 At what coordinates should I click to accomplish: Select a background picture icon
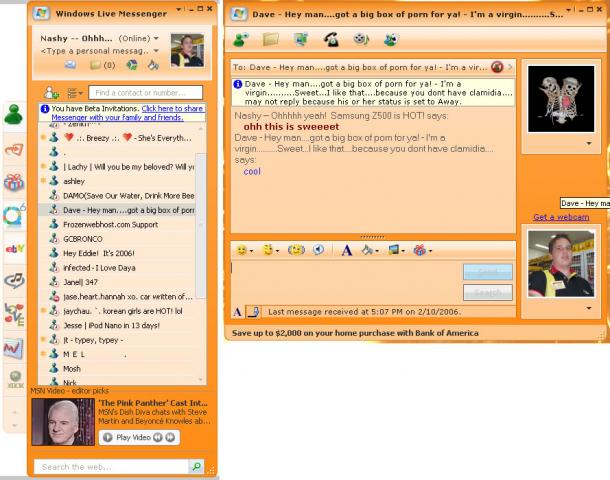[394, 250]
